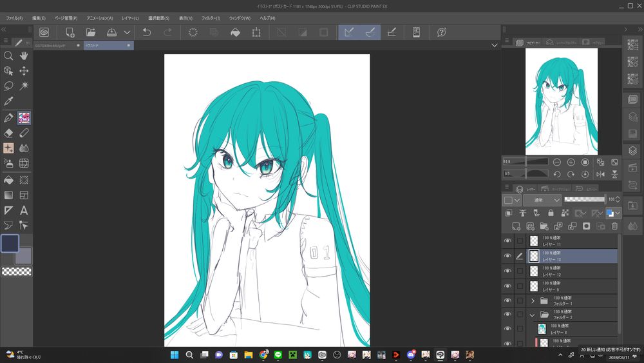This screenshot has width=644, height=363.
Task: Select the Text tool
Action: point(24,210)
